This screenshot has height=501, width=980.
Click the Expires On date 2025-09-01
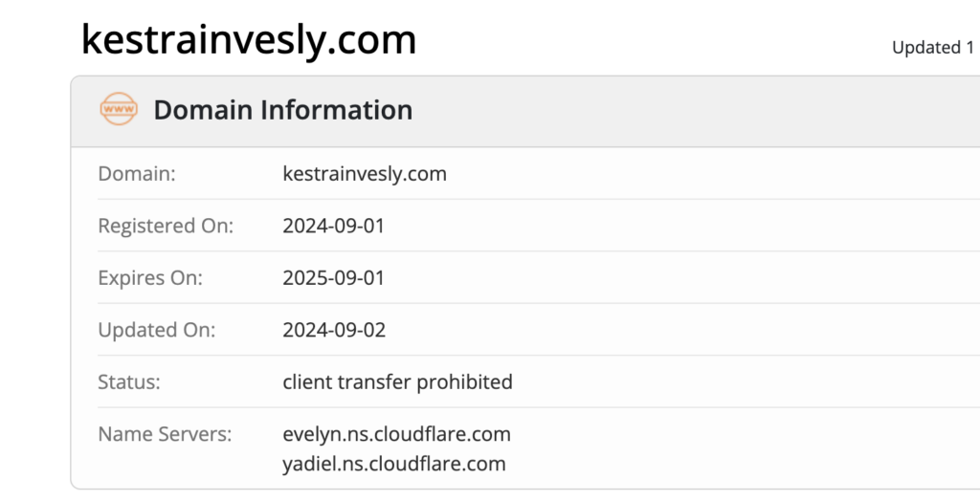[x=334, y=277]
